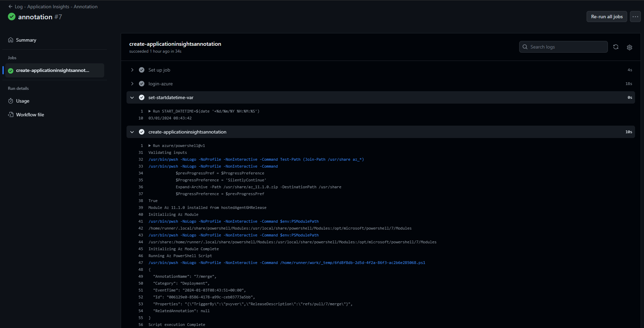
Task: Click the 18s duration for login-azure
Action: pyautogui.click(x=629, y=84)
